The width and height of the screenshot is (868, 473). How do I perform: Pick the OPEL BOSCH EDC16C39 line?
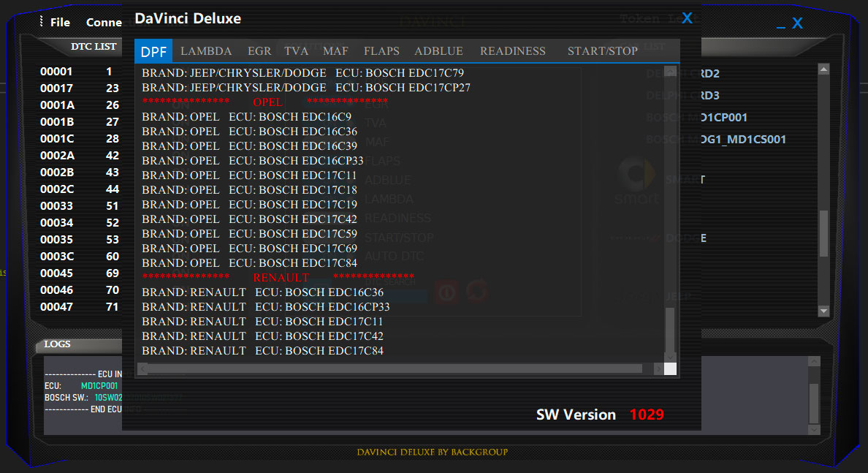[250, 146]
